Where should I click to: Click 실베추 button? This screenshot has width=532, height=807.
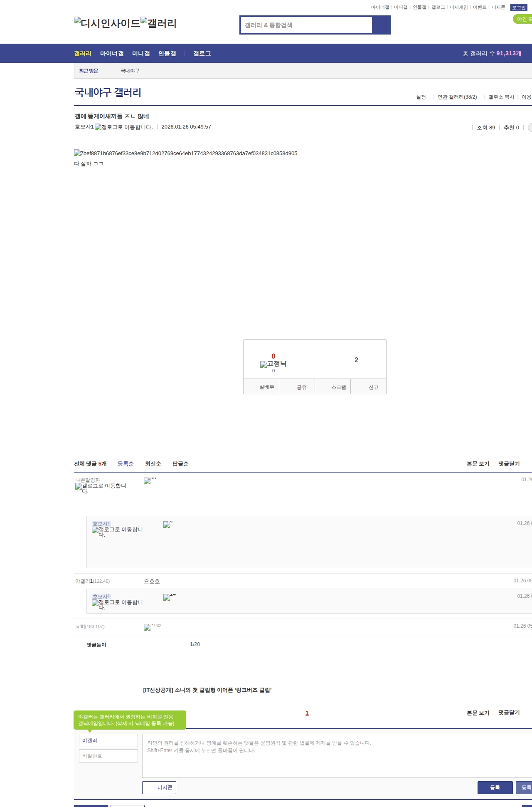pos(261,386)
